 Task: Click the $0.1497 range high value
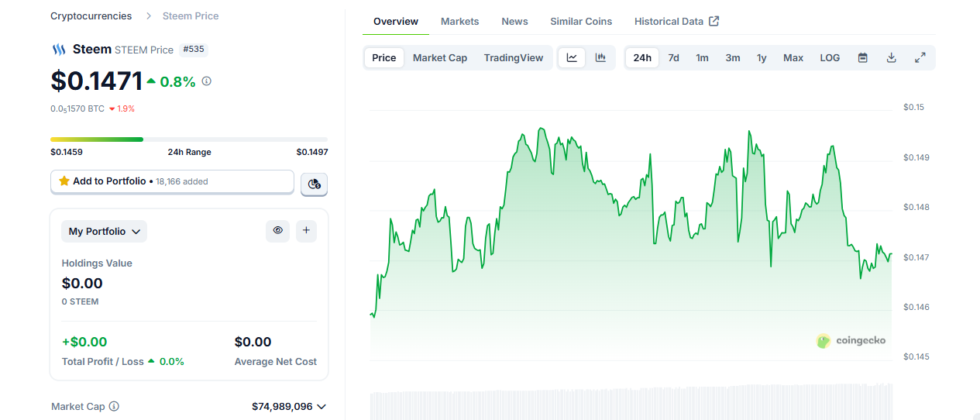(x=311, y=152)
